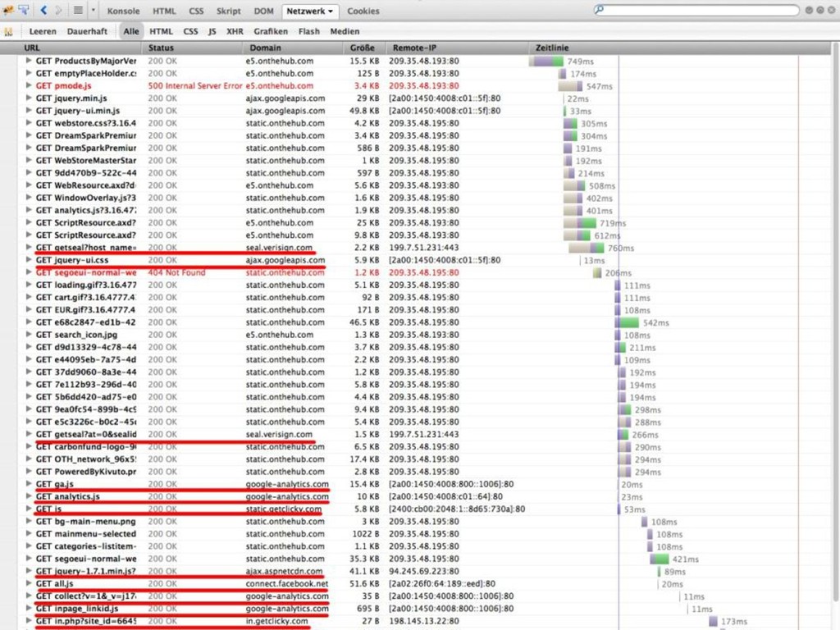Image resolution: width=840 pixels, height=630 pixels.
Task: Click the GET WindowOverlay.js request URL
Action: tap(86, 198)
